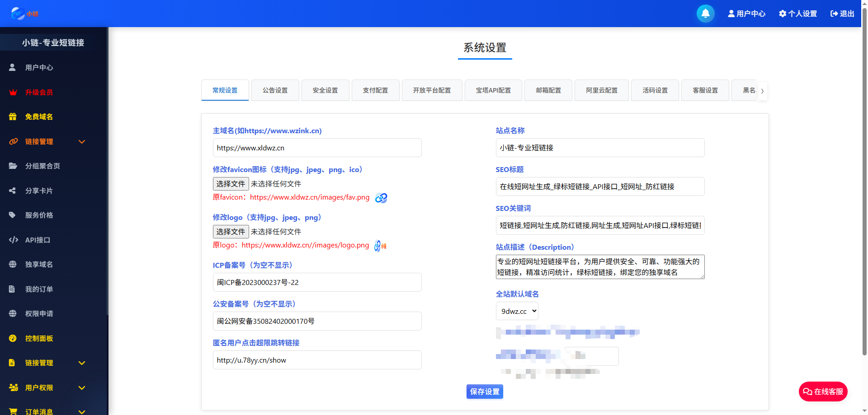Click the 保存设置 button

coord(484,392)
